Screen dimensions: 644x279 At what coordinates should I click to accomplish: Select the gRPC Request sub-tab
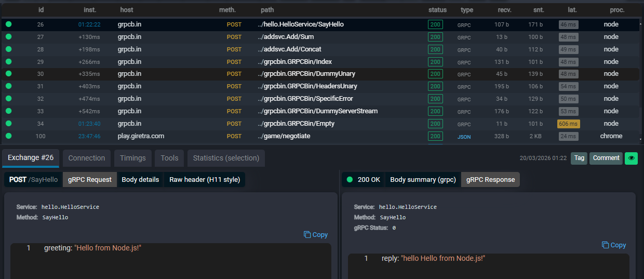[x=90, y=180]
